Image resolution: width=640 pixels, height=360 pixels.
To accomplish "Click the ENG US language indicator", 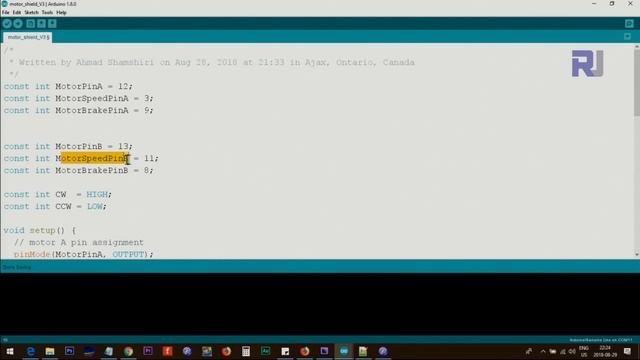I will tap(584, 351).
